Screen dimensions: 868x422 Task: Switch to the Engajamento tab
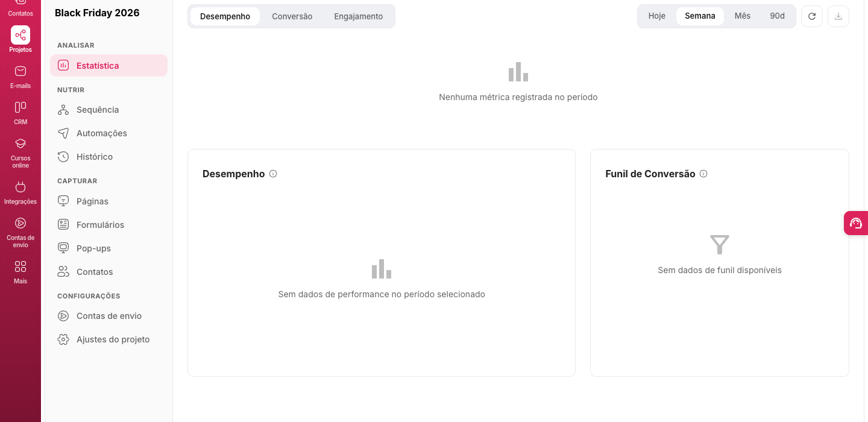(359, 16)
